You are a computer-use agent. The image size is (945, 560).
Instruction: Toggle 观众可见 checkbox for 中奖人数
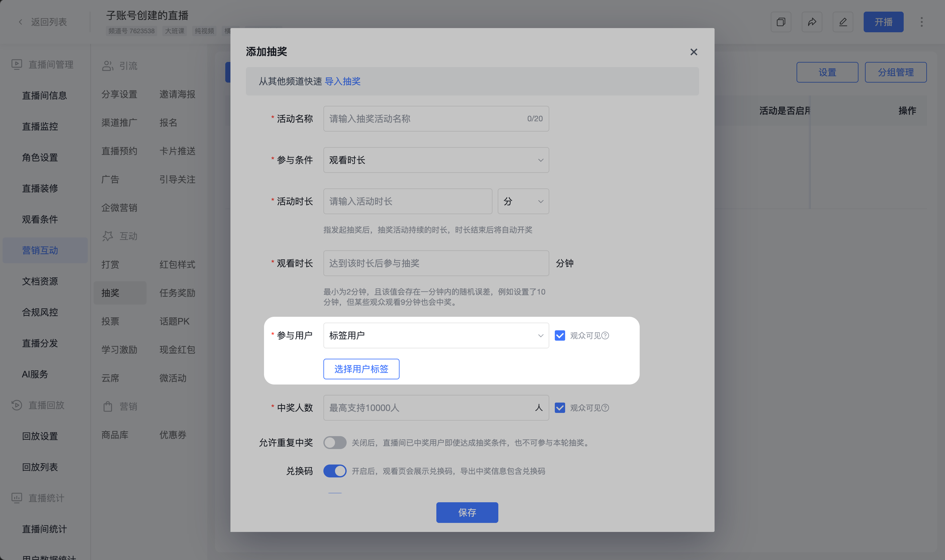(x=560, y=408)
